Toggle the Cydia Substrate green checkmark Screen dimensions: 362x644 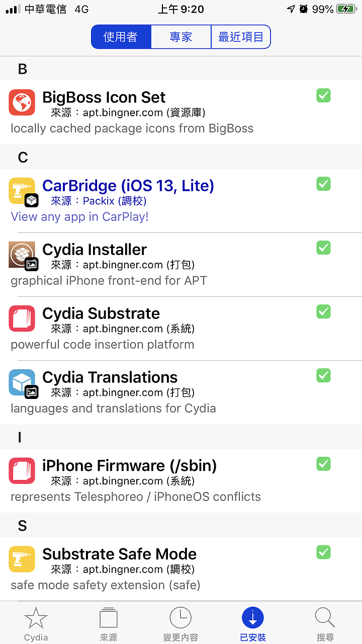[x=323, y=311]
